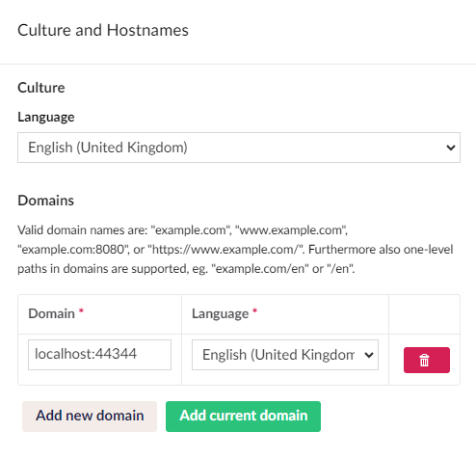Open the domain row Language dropdown
The height and width of the screenshot is (458, 476).
click(x=285, y=355)
